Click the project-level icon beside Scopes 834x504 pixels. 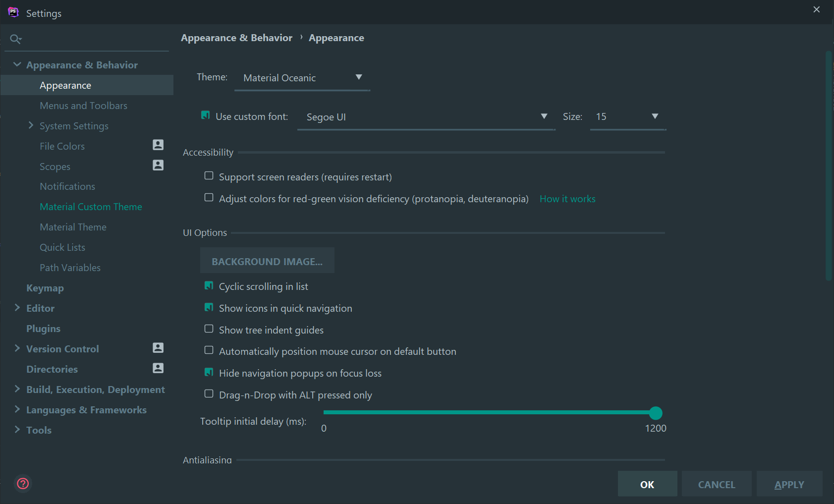158,165
